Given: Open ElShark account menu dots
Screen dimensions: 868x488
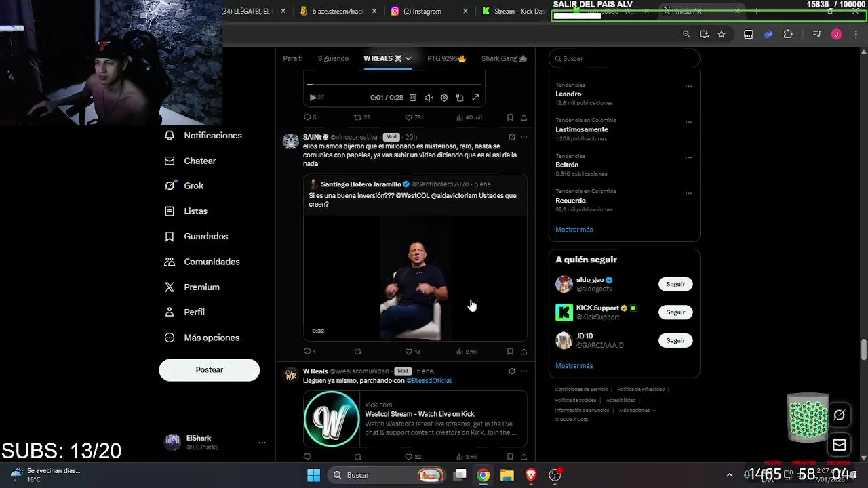Looking at the screenshot, I should (x=262, y=443).
